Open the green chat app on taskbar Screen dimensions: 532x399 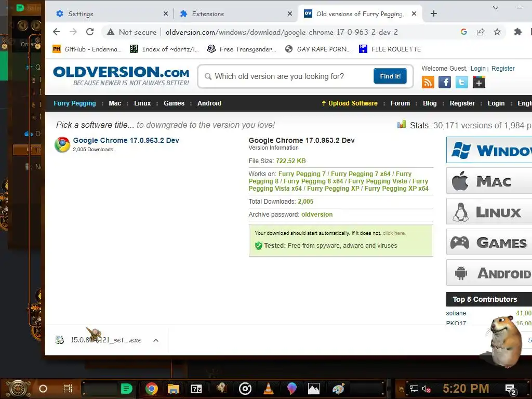[127, 389]
